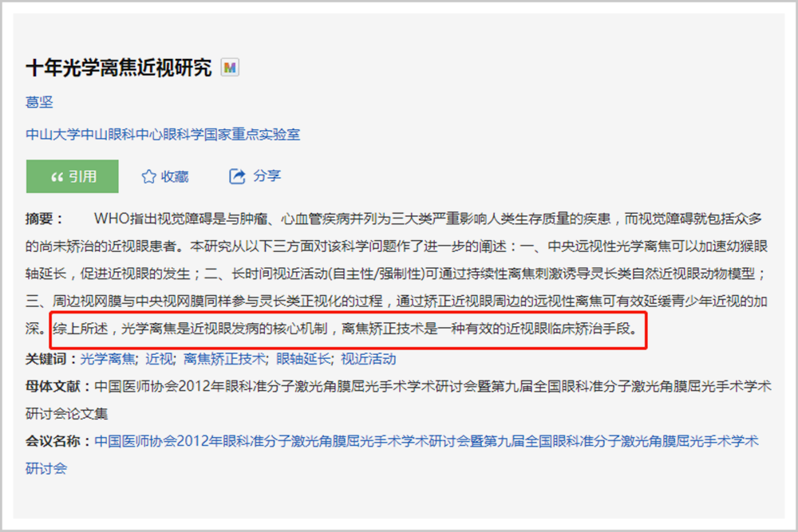Image resolution: width=798 pixels, height=532 pixels.
Task: Click the share arrow icon
Action: click(237, 176)
